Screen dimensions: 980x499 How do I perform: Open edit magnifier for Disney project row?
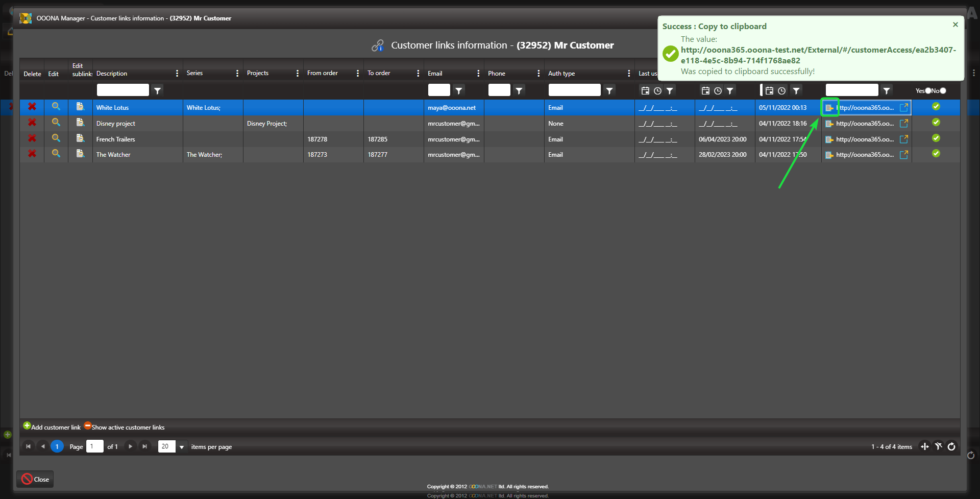(56, 123)
